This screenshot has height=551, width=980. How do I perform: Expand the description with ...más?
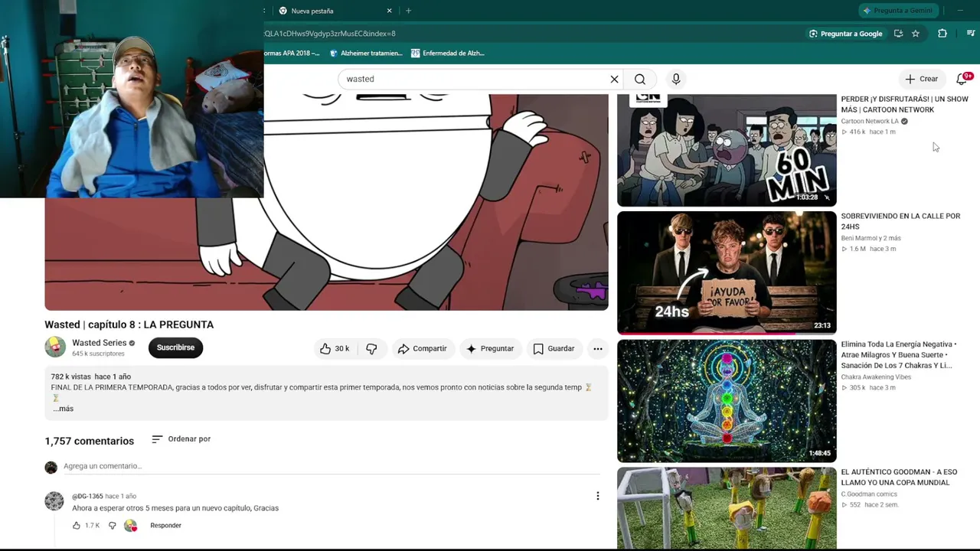coord(63,409)
